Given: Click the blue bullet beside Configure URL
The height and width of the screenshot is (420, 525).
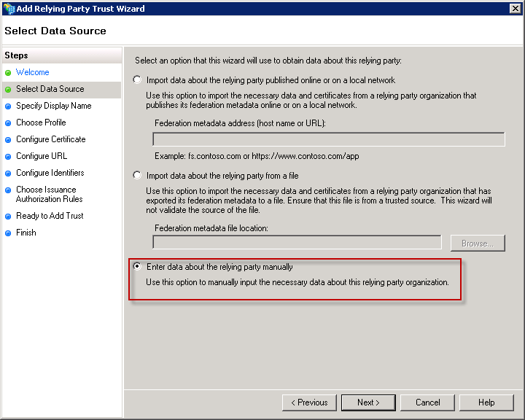Looking at the screenshot, I should click(x=8, y=157).
